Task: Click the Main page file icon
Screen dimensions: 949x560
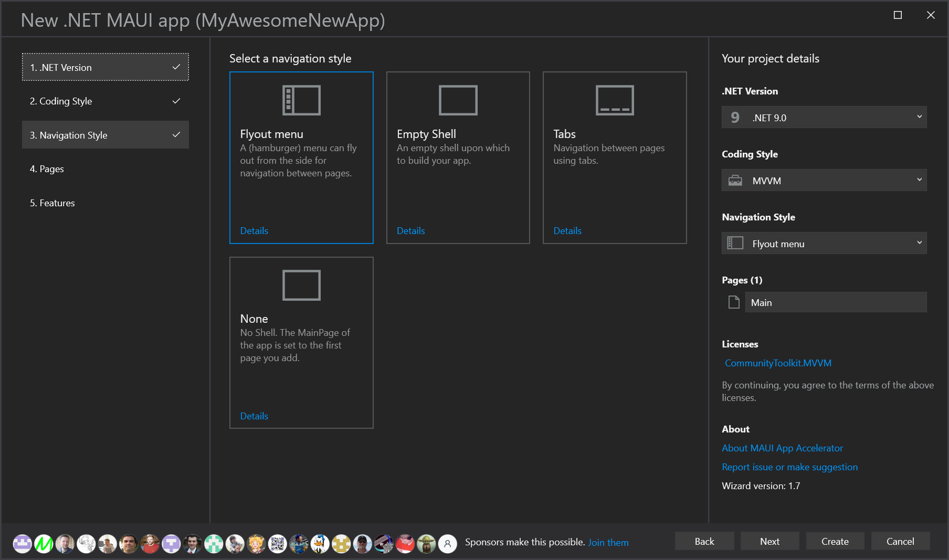Action: pyautogui.click(x=734, y=302)
